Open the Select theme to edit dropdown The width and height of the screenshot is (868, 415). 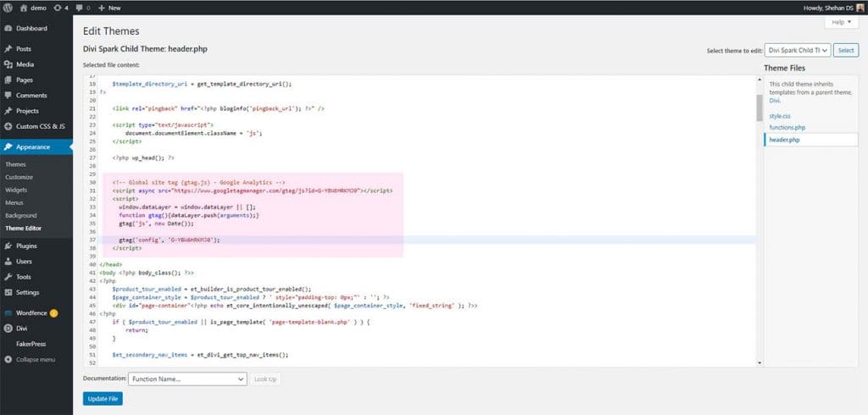(x=798, y=50)
